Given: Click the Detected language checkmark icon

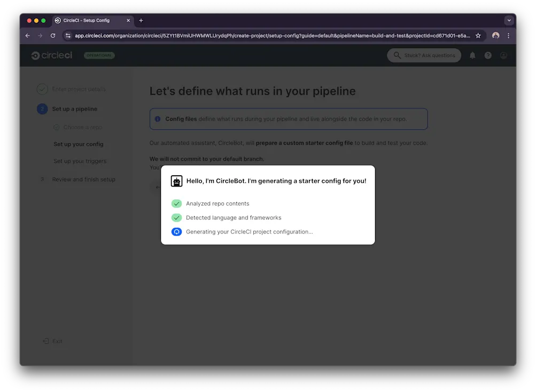Looking at the screenshot, I should click(176, 218).
